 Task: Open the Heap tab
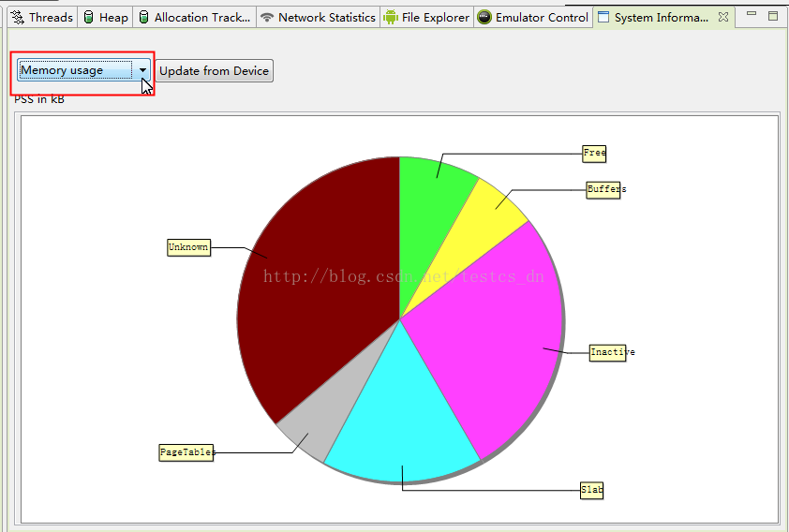(x=105, y=18)
